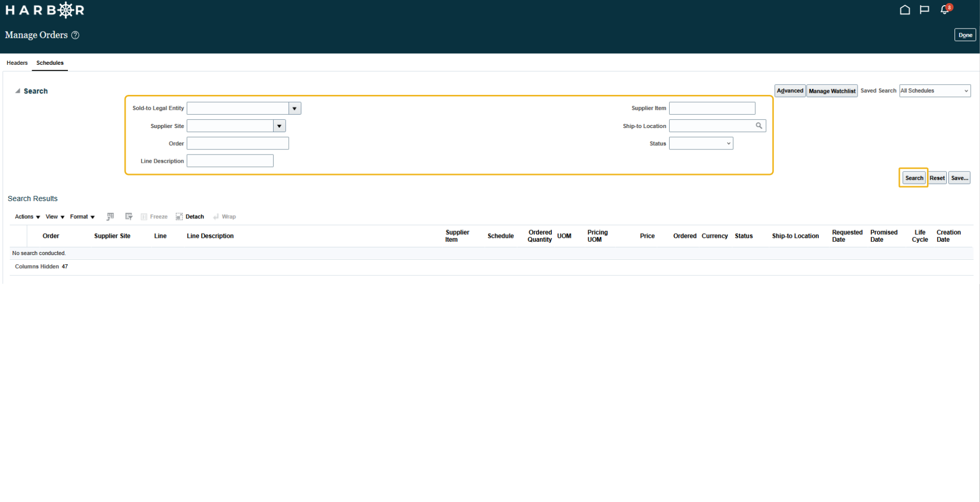Detach the search results table
980x502 pixels.
tap(190, 217)
